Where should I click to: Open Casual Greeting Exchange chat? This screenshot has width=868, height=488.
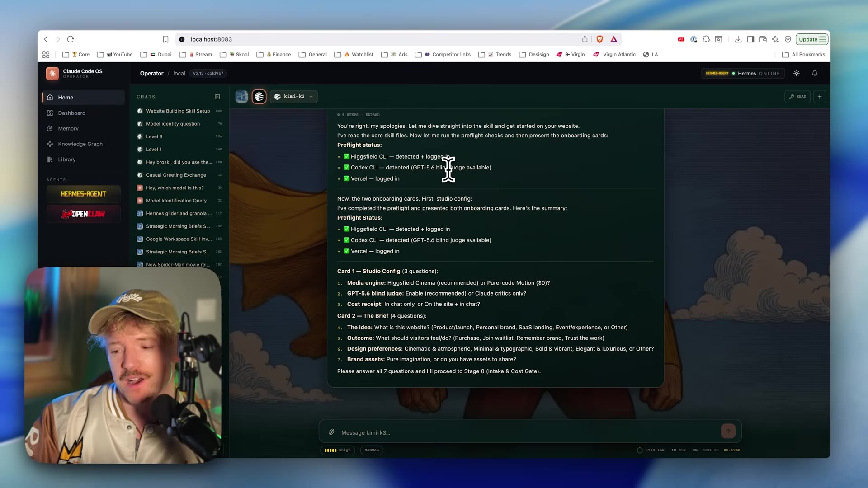(179, 175)
